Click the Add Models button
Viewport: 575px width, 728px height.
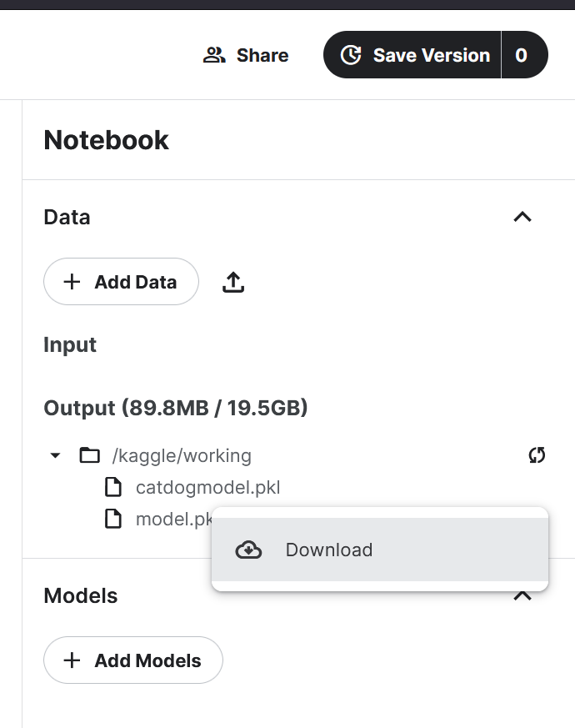pyautogui.click(x=133, y=660)
